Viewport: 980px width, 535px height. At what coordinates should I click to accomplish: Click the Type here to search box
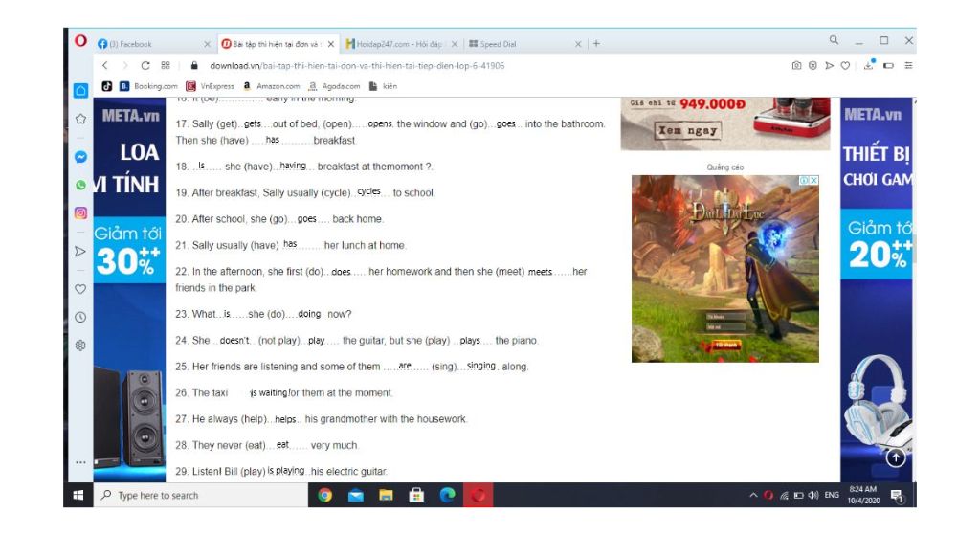point(201,495)
